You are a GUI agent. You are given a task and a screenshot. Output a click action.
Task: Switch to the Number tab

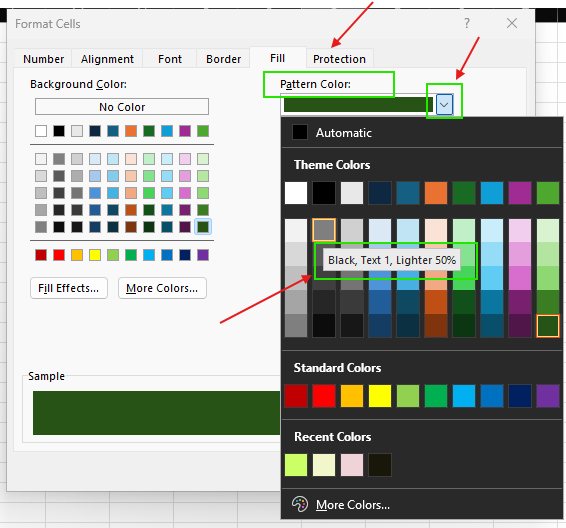click(x=43, y=59)
